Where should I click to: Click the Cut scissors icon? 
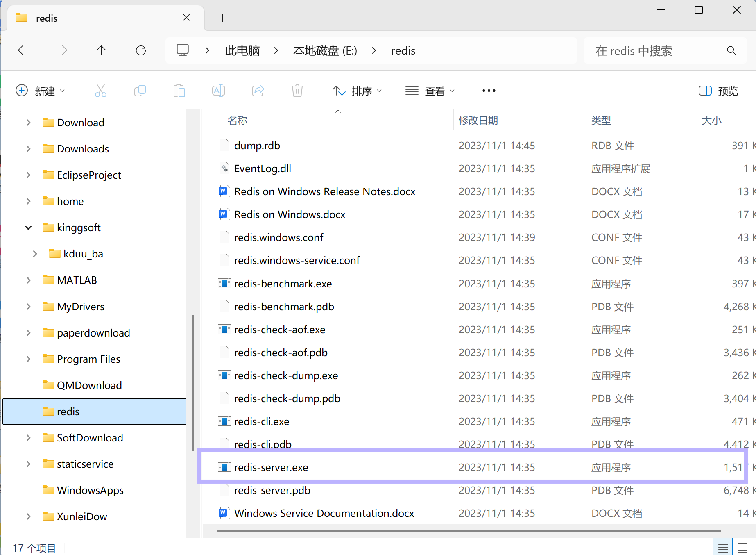100,91
